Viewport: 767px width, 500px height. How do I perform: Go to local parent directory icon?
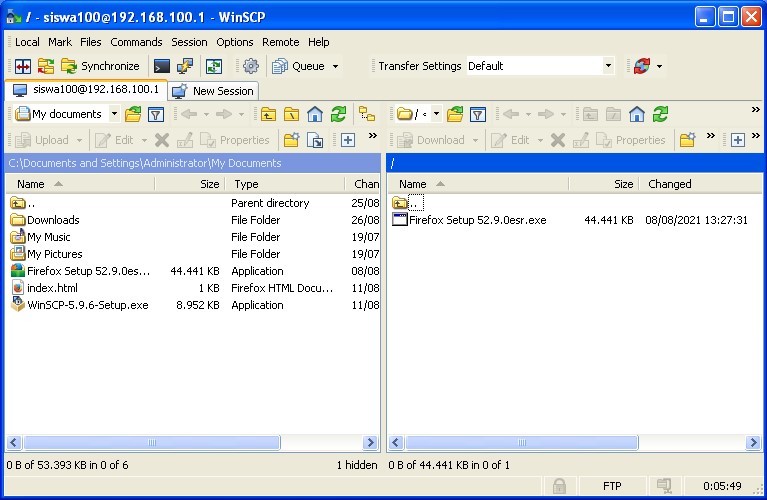click(x=268, y=114)
